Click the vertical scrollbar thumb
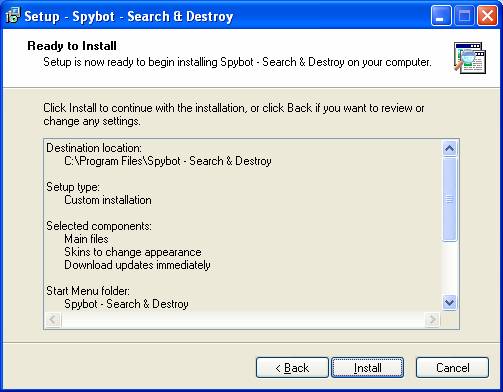 (449, 199)
